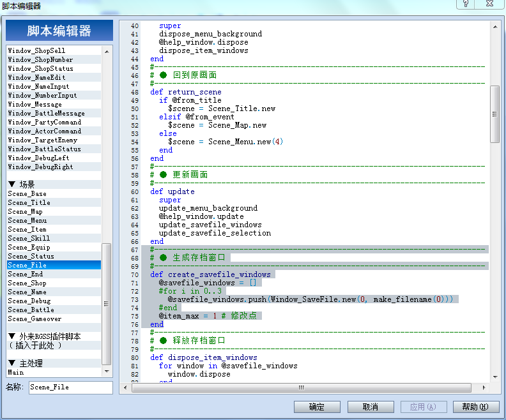The image size is (506, 420).
Task: Click code editor scroll up arrow
Action: [495, 27]
